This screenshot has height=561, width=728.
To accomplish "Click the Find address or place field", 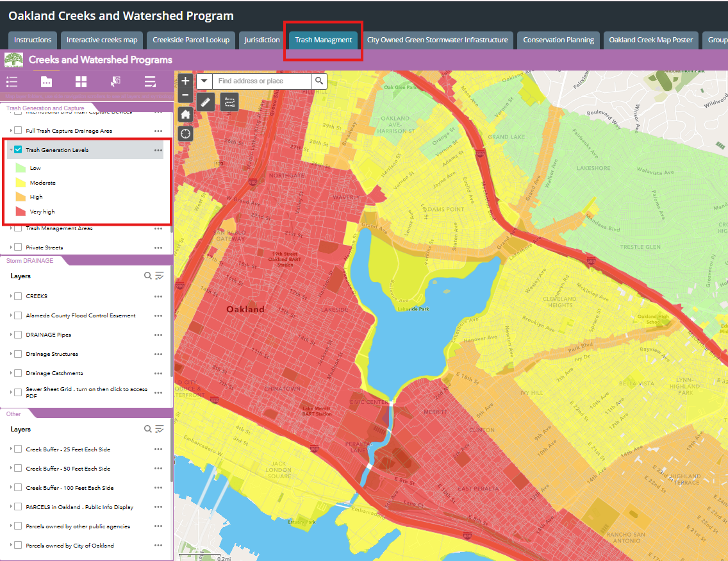I will [x=261, y=81].
